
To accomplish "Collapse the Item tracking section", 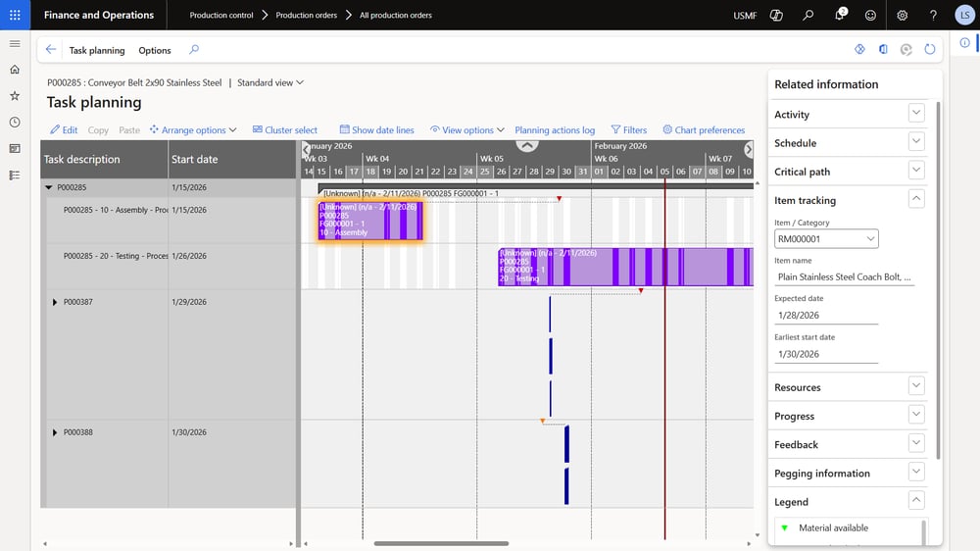I will pyautogui.click(x=916, y=199).
